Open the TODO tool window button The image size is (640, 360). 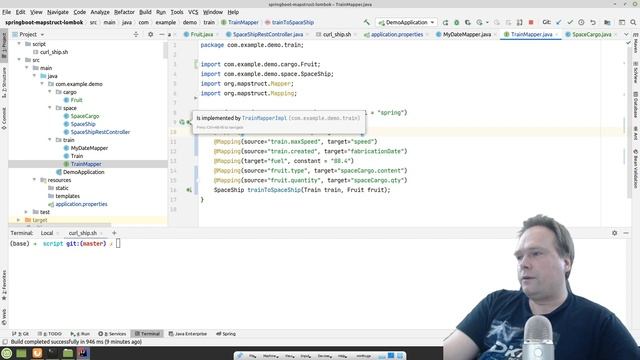pos(49,334)
